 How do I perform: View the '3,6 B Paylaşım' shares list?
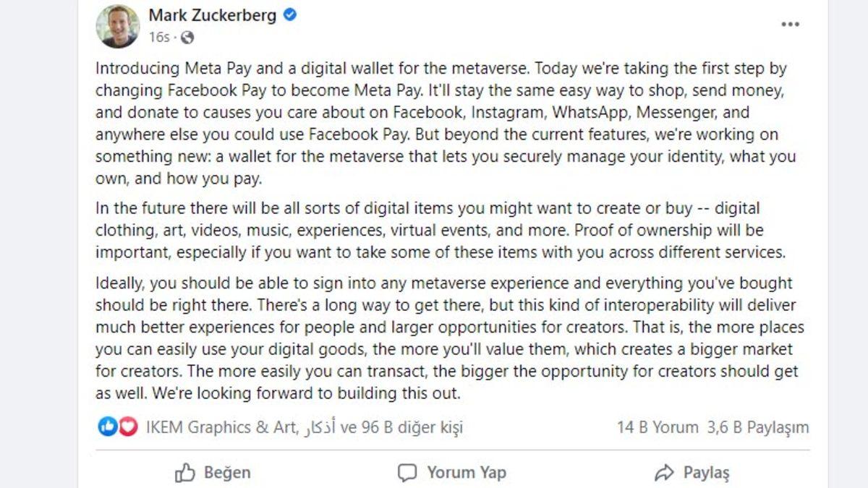(x=758, y=427)
